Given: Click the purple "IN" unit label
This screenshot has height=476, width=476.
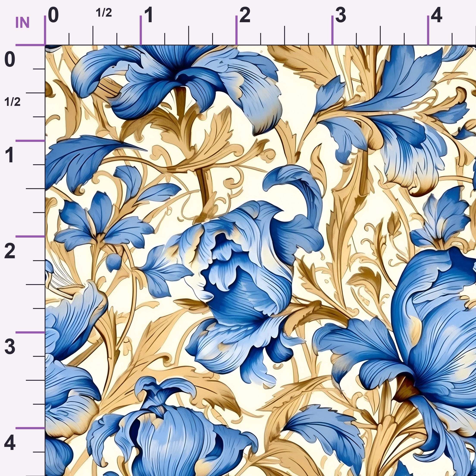Looking at the screenshot, I should (x=22, y=23).
